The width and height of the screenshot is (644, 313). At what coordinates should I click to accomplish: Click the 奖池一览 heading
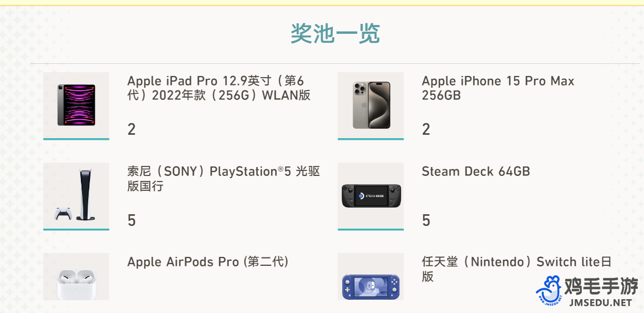click(335, 34)
